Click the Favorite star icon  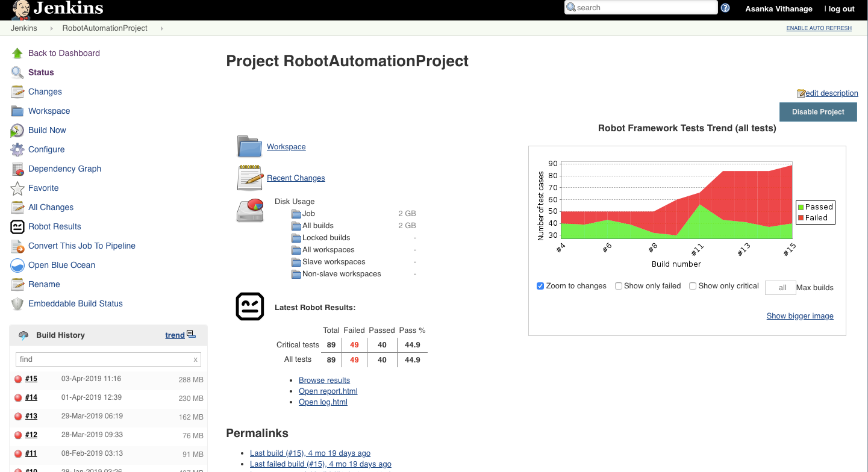[x=17, y=188]
